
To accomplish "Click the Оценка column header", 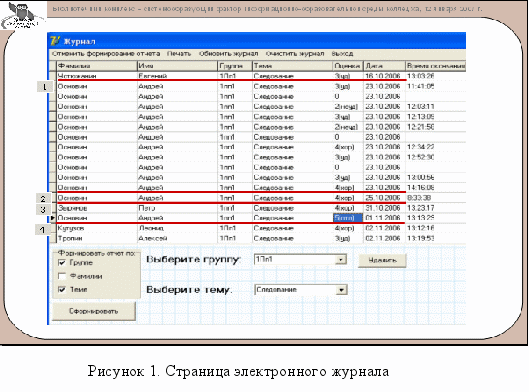I will click(x=348, y=66).
